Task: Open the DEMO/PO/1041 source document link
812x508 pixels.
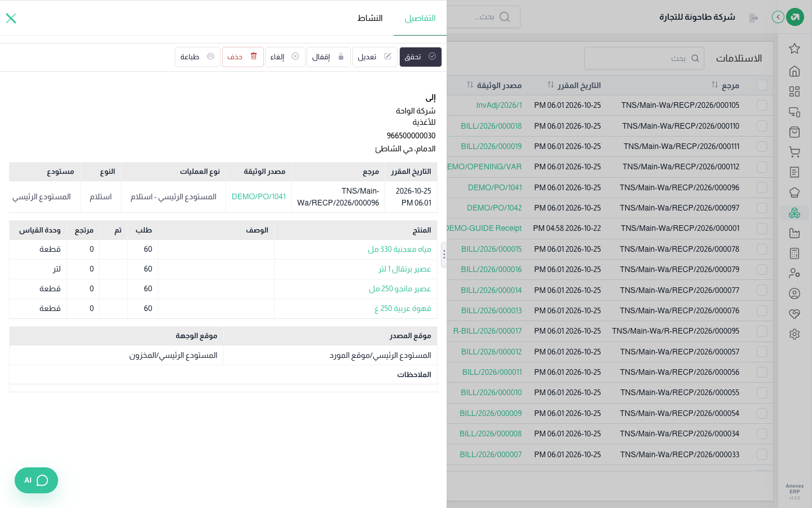Action: click(259, 196)
